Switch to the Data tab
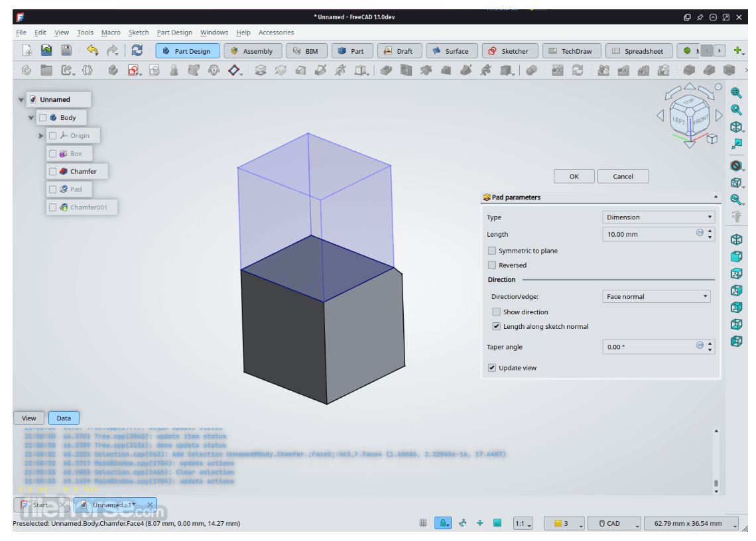Image resolution: width=756 pixels, height=541 pixels. coord(64,418)
